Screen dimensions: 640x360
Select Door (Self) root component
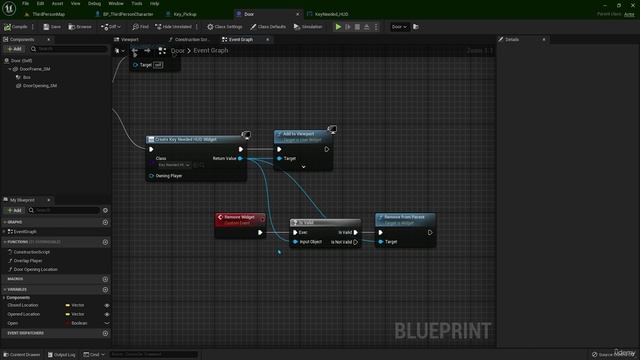pyautogui.click(x=19, y=60)
